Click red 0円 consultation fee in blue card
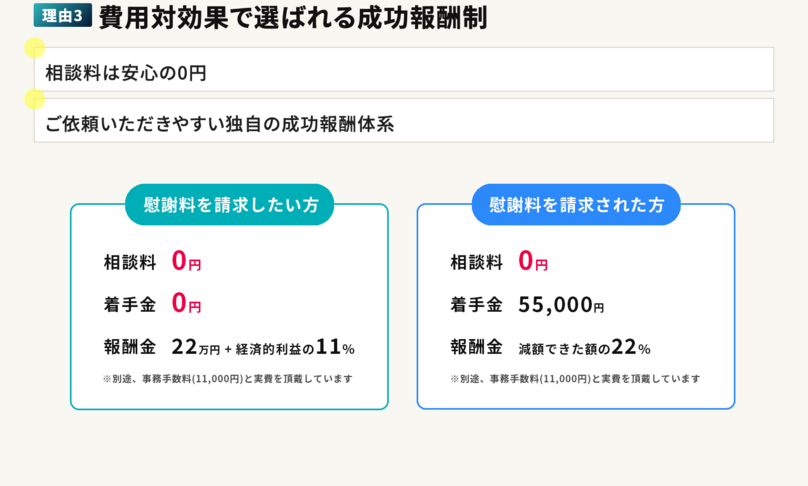Image resolution: width=808 pixels, height=486 pixels. [533, 262]
